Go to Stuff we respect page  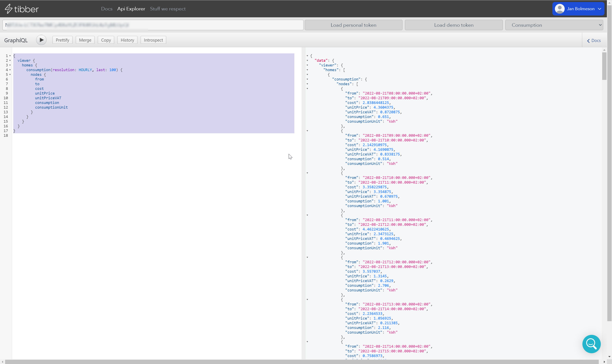(168, 9)
